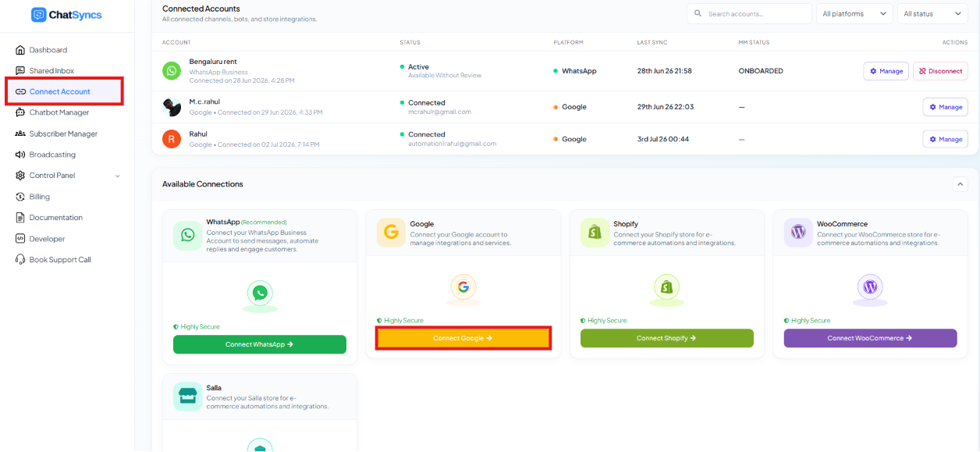Screen dimensions: 980x452
Task: Click the LAST SYNC column header
Action: point(652,42)
